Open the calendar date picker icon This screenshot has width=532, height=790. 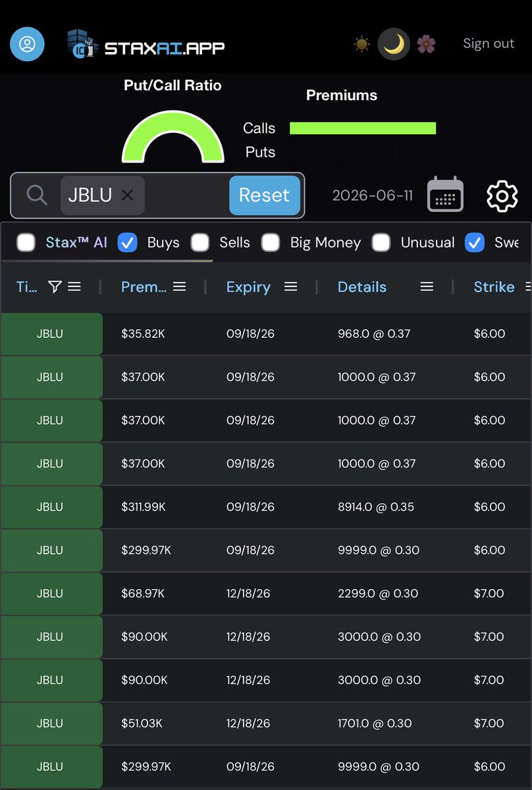[446, 195]
